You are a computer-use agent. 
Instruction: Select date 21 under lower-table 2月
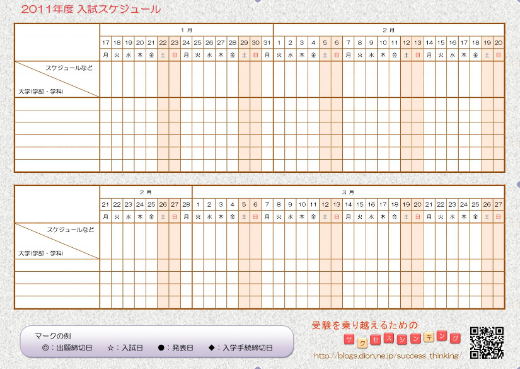pos(106,204)
